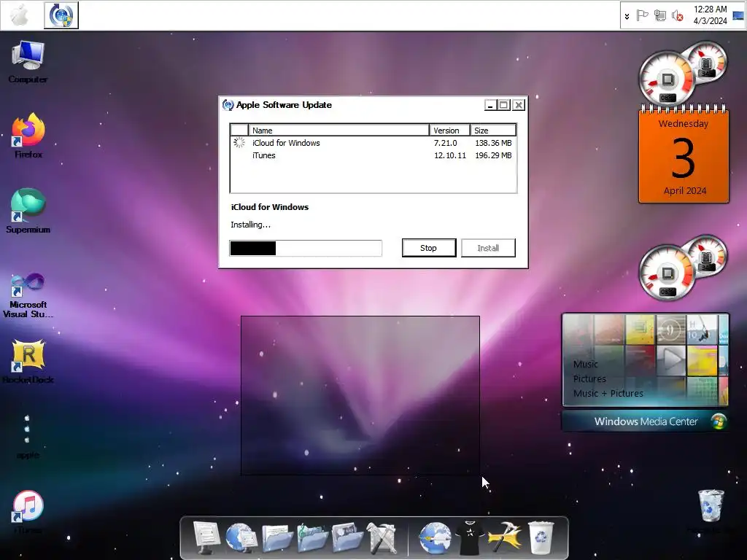This screenshot has width=747, height=560.
Task: Open Music + Pictures in Media Center gadget
Action: (608, 393)
